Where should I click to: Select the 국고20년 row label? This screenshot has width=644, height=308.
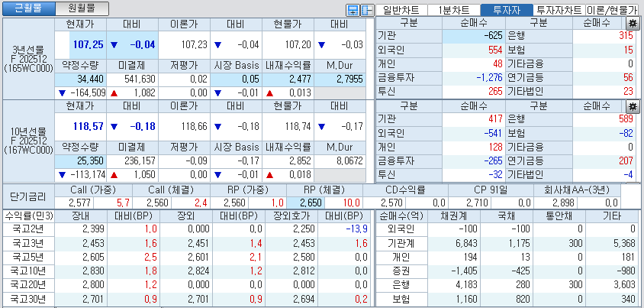click(28, 284)
